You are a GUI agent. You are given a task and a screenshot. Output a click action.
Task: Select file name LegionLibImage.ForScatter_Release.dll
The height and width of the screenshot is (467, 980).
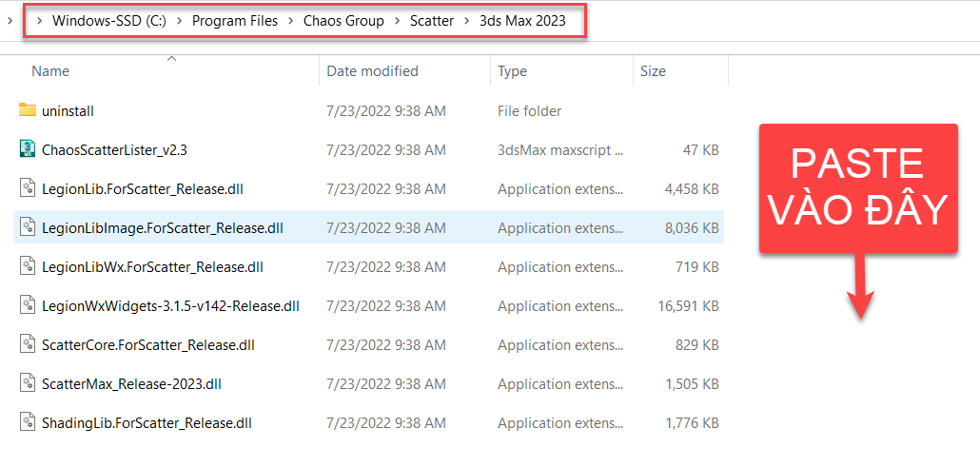pyautogui.click(x=163, y=228)
